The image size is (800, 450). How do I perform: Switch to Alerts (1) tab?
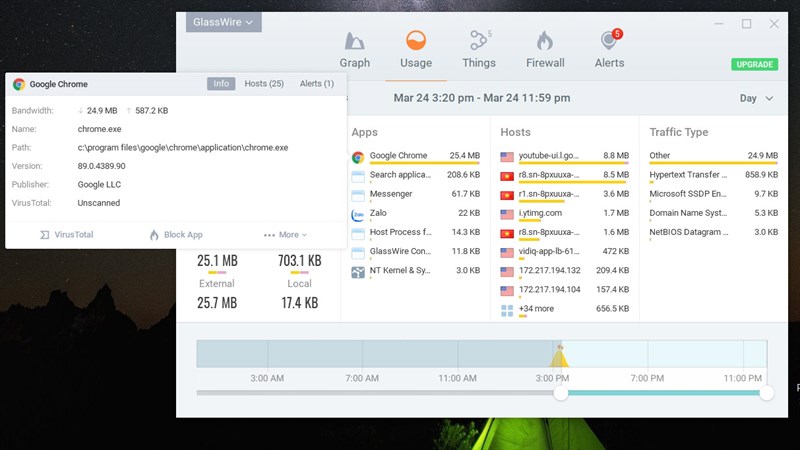317,84
